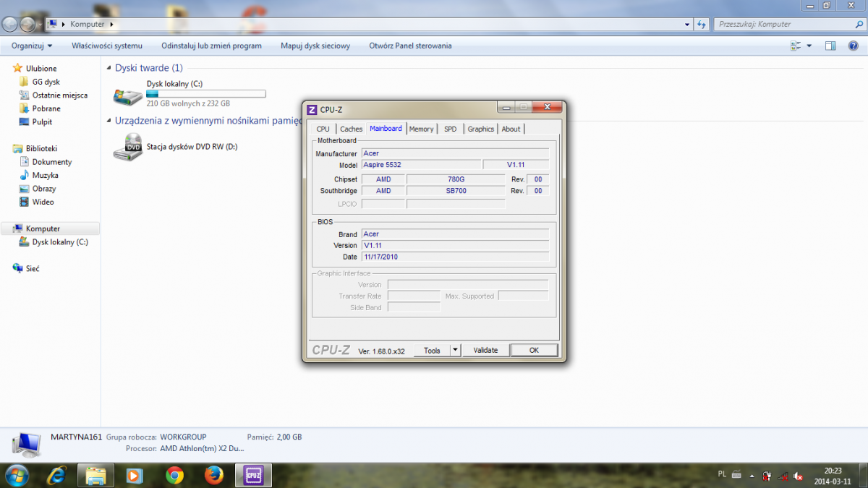Click the Southbridge value SB700

pos(456,191)
